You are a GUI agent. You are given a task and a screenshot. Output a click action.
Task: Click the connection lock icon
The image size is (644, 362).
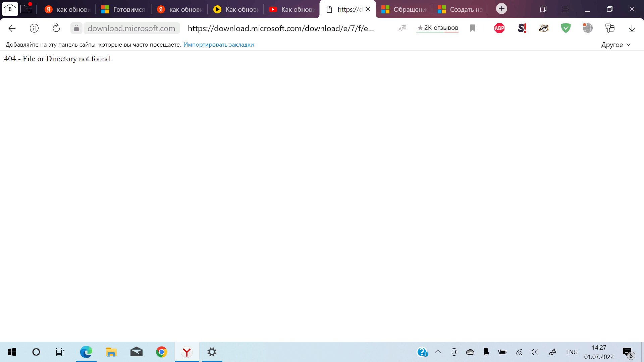76,28
